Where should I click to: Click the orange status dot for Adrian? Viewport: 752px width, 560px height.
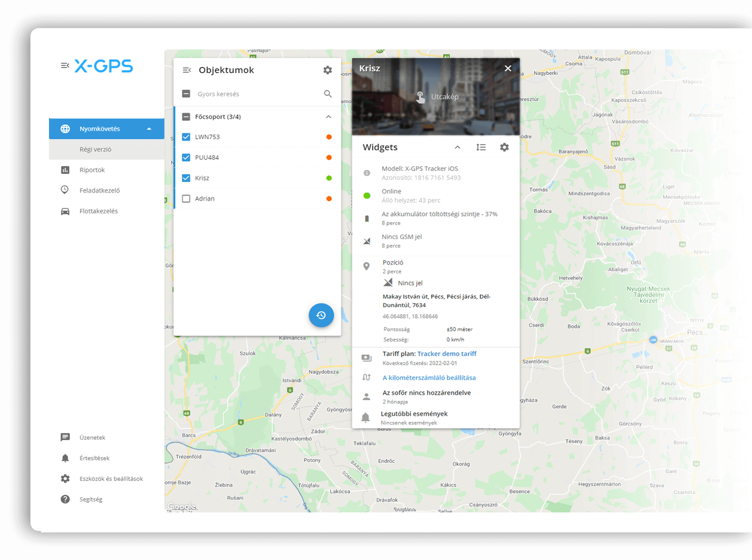(x=329, y=199)
